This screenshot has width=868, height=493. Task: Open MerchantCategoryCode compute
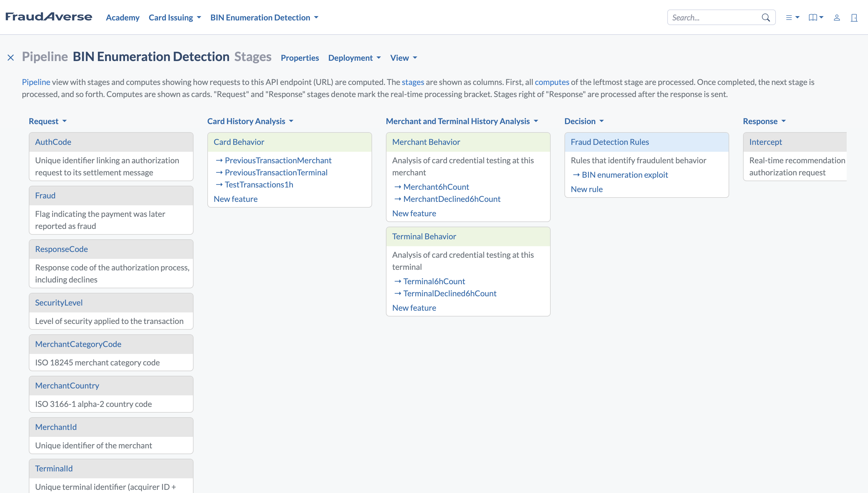pyautogui.click(x=78, y=344)
